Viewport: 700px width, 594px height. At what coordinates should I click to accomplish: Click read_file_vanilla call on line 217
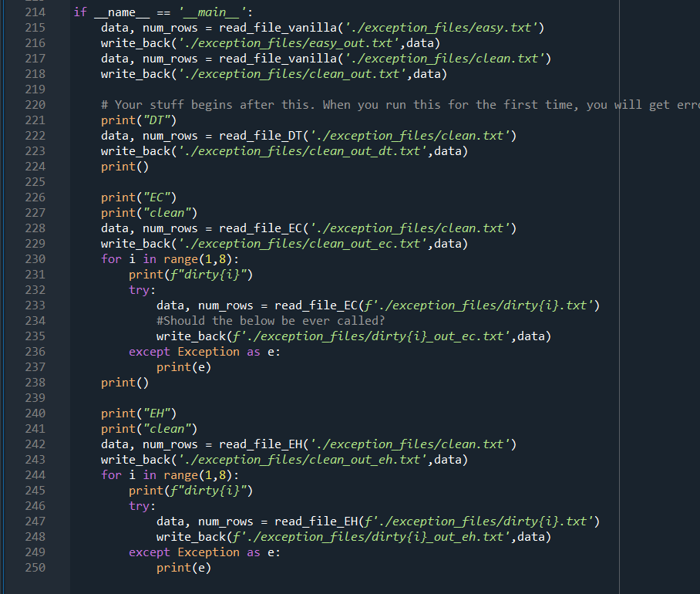[x=385, y=59]
